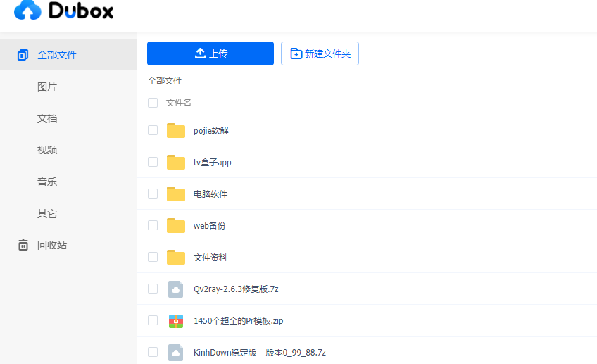The image size is (597, 364).
Task: Click the 文件名 column header
Action: coord(179,102)
